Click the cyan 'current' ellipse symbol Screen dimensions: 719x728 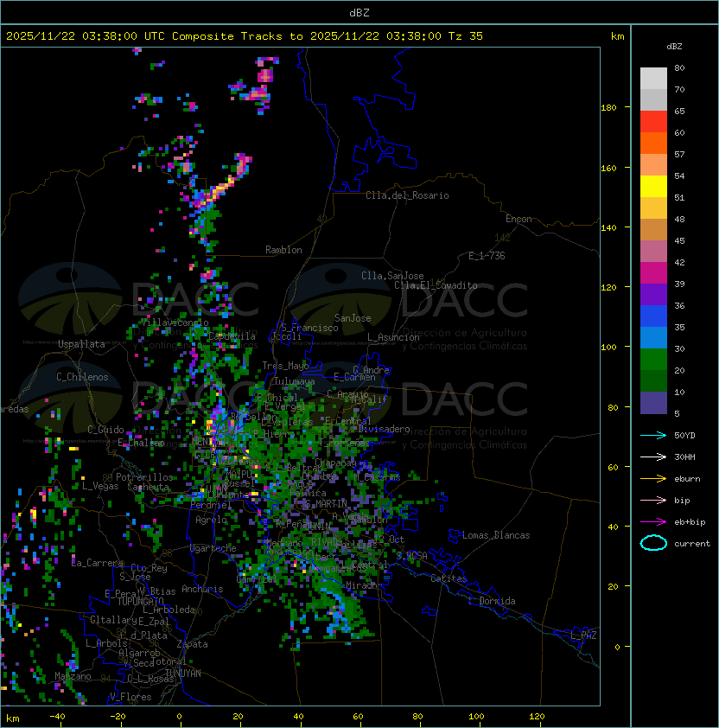tap(653, 543)
